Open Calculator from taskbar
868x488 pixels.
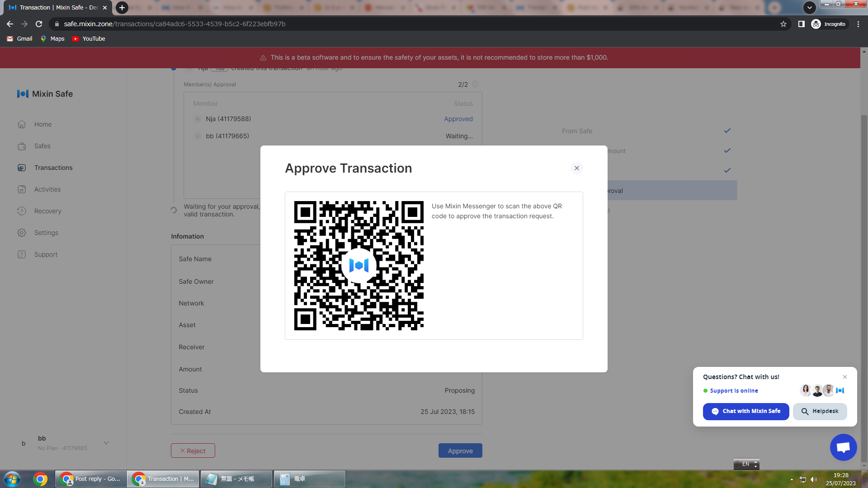click(x=309, y=479)
